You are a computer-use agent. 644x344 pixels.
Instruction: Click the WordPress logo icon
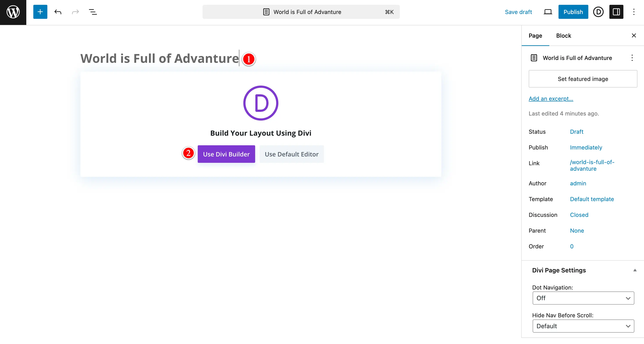coord(13,12)
